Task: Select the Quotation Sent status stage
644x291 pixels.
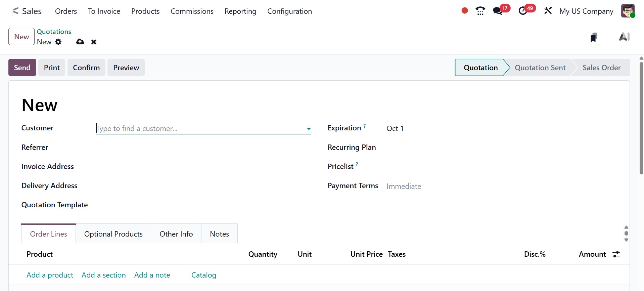Action: (540, 68)
